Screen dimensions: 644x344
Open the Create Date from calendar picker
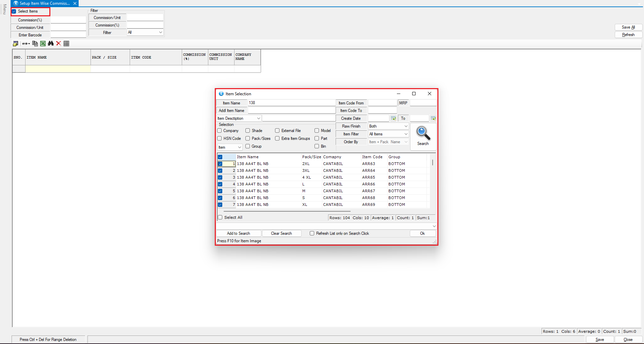pyautogui.click(x=393, y=118)
